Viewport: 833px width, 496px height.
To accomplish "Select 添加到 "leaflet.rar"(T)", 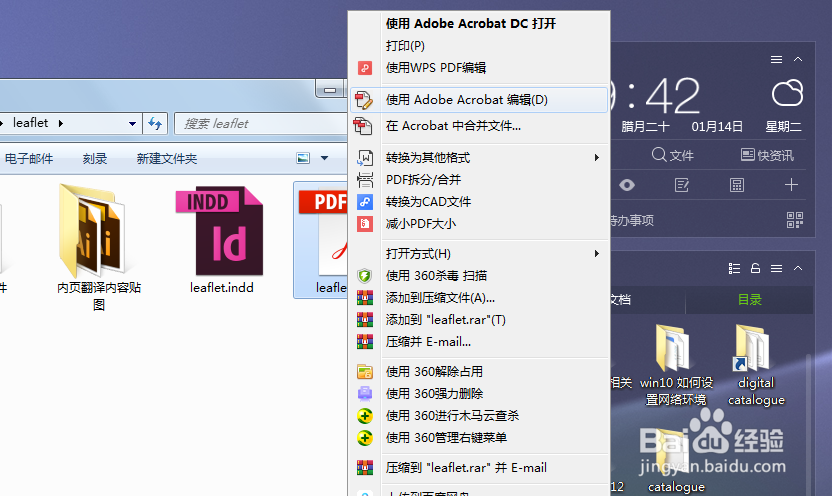I will click(x=446, y=320).
